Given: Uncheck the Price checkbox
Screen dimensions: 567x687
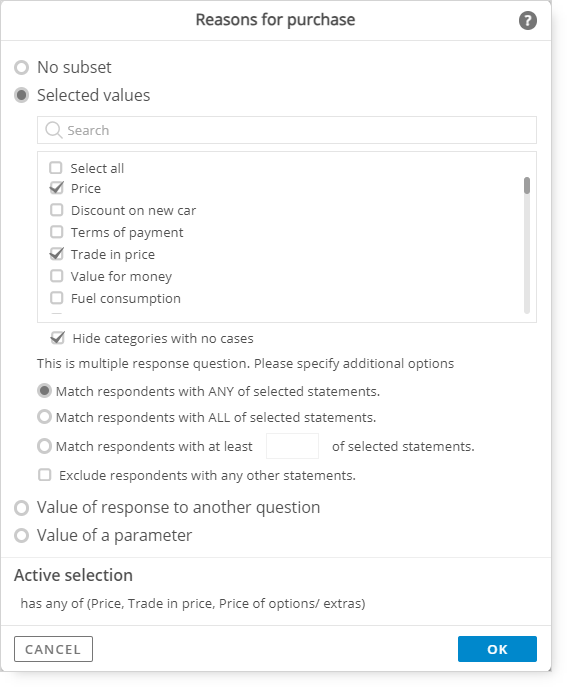Looking at the screenshot, I should 57,188.
